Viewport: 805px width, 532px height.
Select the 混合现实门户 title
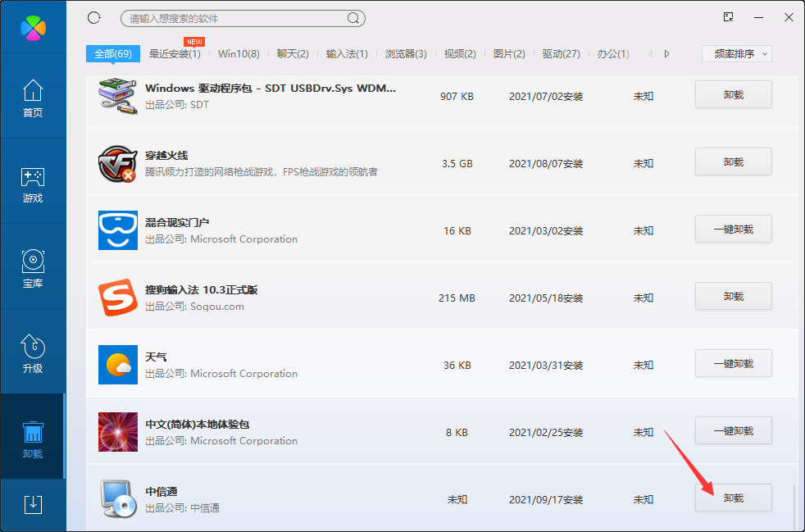pyautogui.click(x=177, y=222)
